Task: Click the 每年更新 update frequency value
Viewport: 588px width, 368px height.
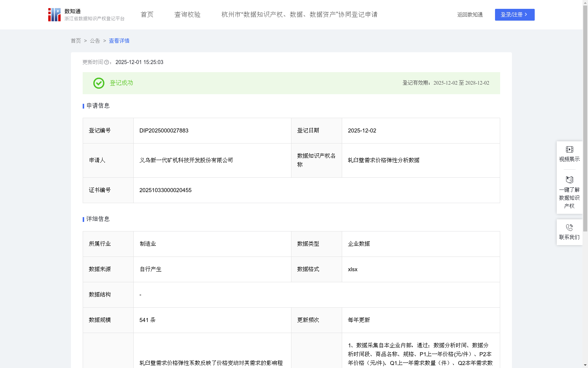Action: (x=359, y=320)
